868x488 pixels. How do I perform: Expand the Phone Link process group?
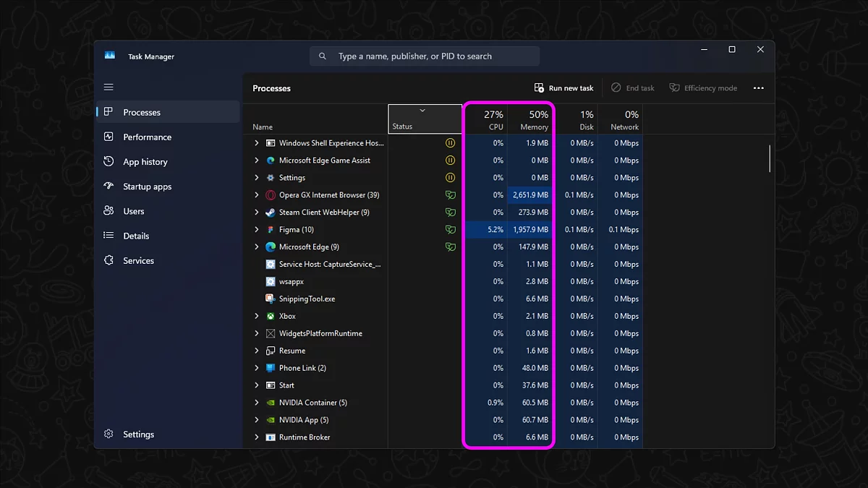[x=256, y=368]
